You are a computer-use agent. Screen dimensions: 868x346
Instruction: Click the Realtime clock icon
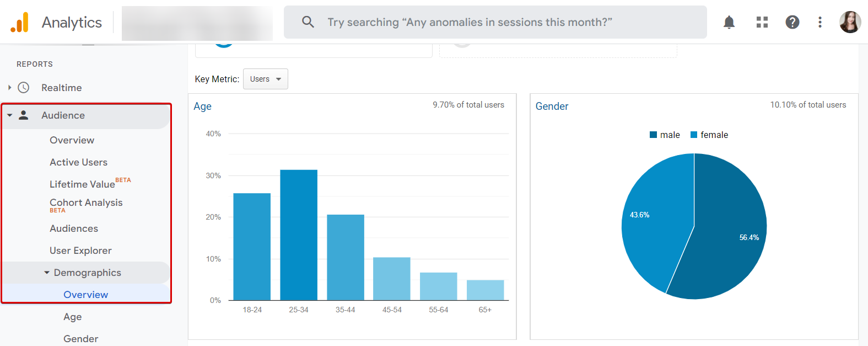click(x=24, y=87)
